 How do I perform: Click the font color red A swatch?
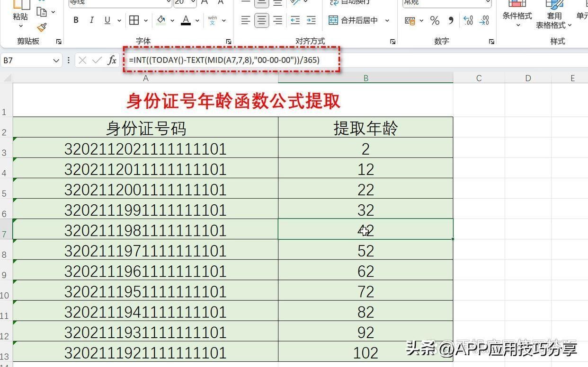pyautogui.click(x=186, y=20)
